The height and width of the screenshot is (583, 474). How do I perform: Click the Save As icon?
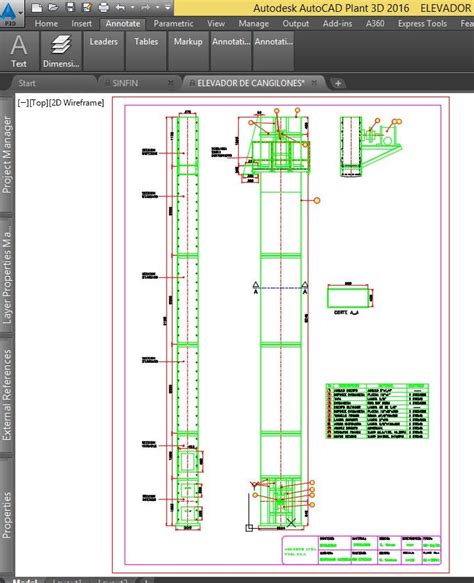[x=87, y=7]
